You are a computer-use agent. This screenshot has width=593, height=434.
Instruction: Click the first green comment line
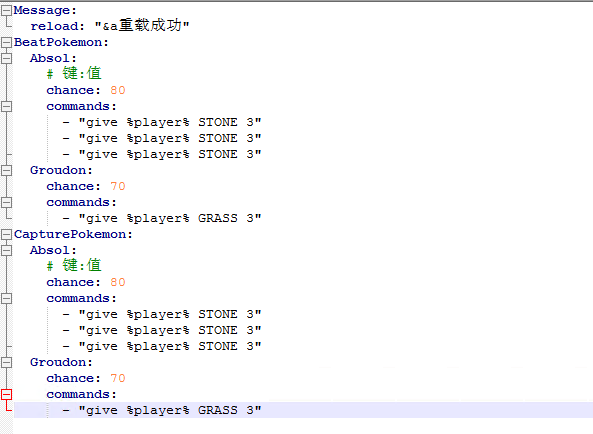pos(74,73)
